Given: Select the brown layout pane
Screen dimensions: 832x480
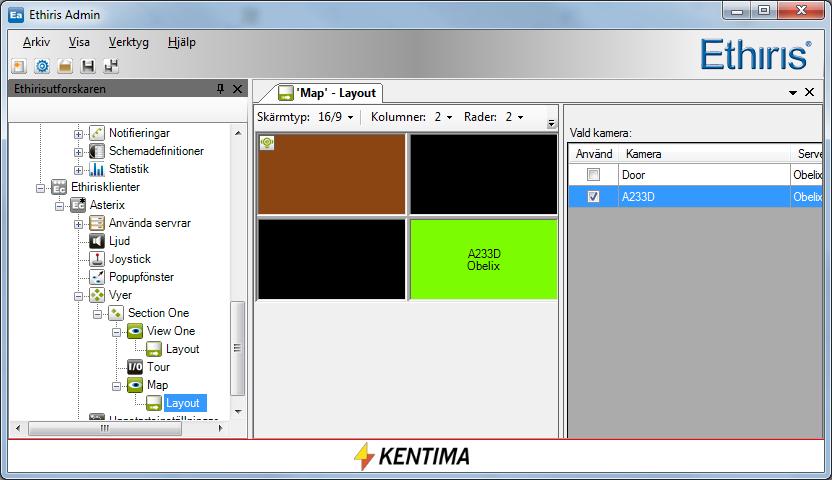Looking at the screenshot, I should pyautogui.click(x=332, y=174).
